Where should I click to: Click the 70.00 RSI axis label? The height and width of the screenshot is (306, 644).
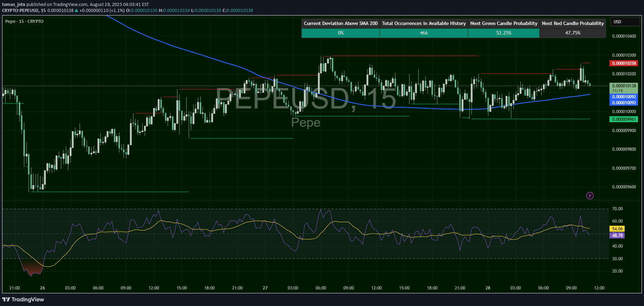tap(617, 209)
